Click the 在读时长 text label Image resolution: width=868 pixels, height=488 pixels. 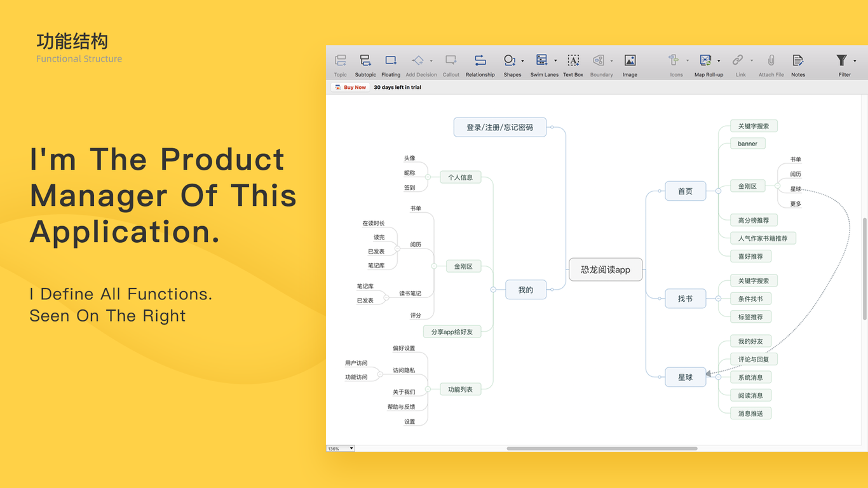(374, 224)
